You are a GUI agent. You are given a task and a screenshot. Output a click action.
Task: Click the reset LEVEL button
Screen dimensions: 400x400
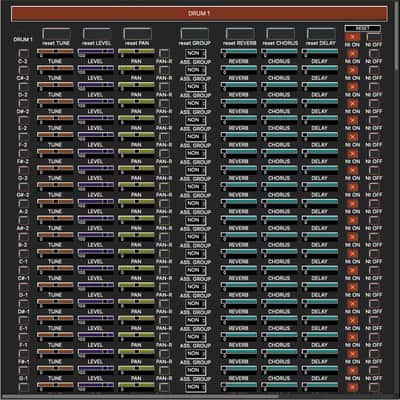97,34
